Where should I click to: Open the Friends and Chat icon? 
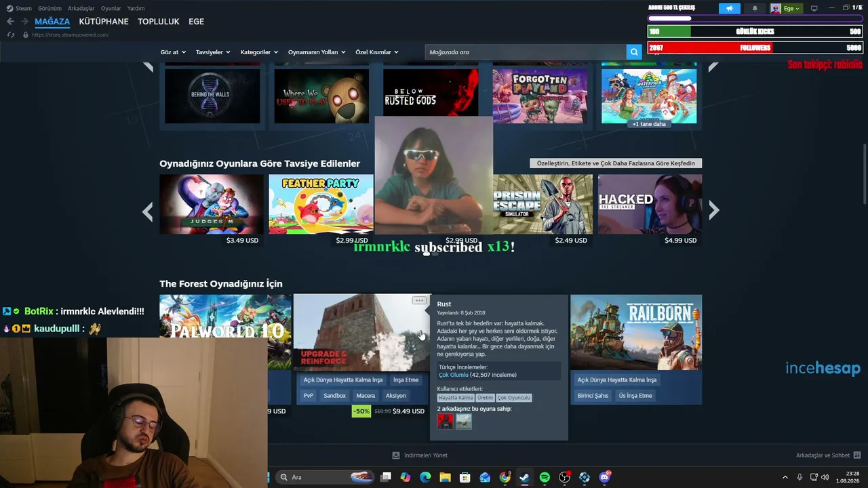[x=857, y=455]
